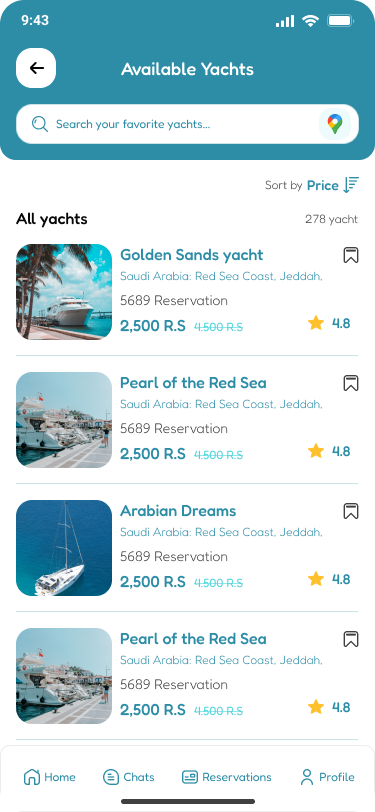
Task: Go back using the arrow button
Action: coord(36,68)
